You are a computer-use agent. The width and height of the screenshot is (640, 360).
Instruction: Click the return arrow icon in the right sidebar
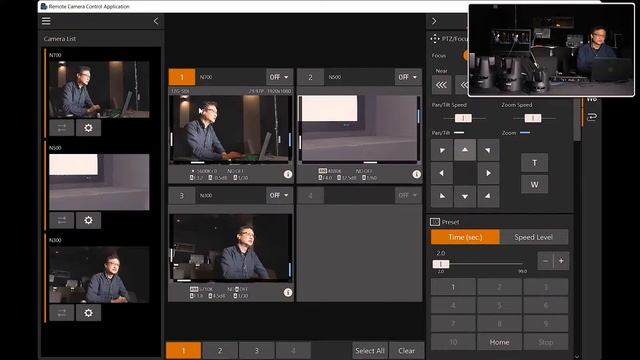click(591, 117)
